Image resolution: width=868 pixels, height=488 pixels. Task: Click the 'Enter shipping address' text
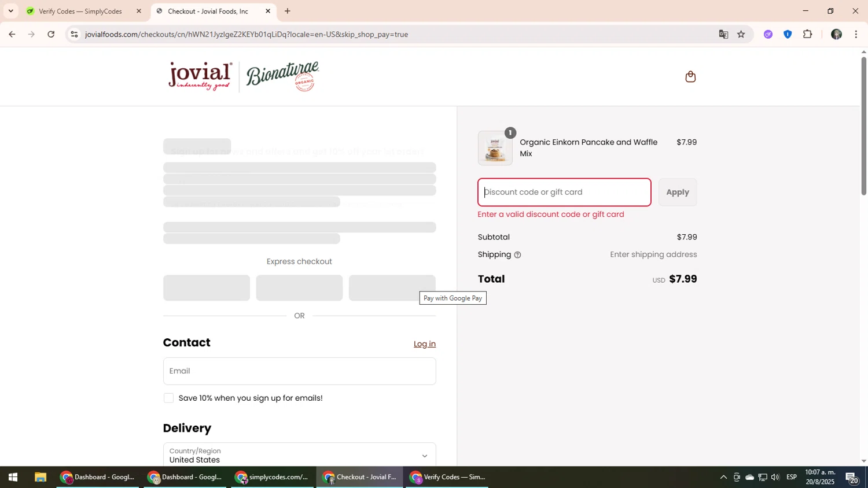click(653, 255)
